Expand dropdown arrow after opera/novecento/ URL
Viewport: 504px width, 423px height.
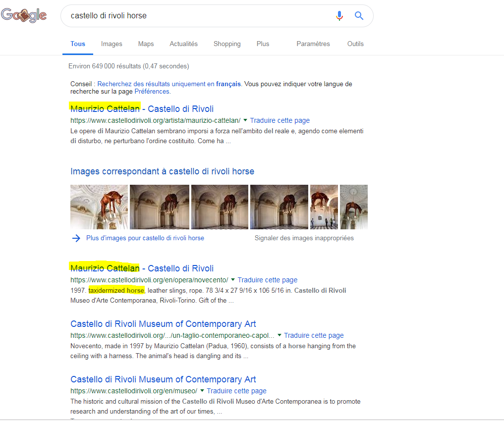pyautogui.click(x=233, y=279)
